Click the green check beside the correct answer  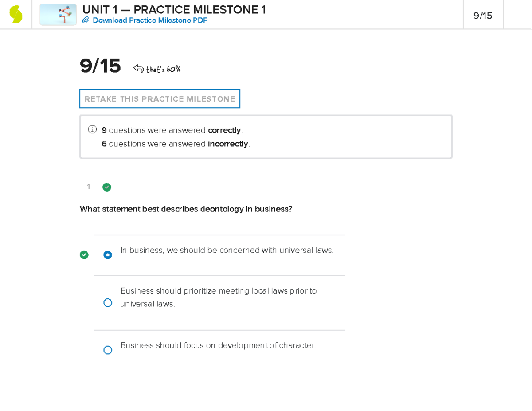point(84,255)
